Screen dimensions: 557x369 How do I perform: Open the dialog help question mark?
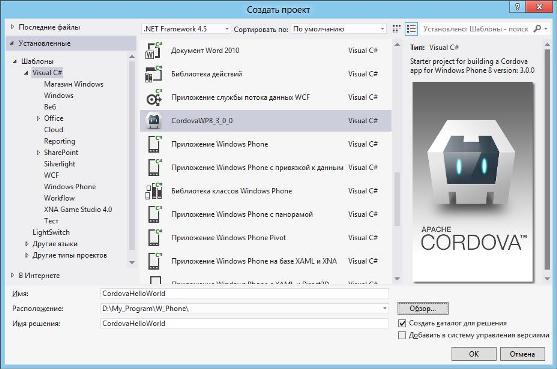pyautogui.click(x=518, y=7)
